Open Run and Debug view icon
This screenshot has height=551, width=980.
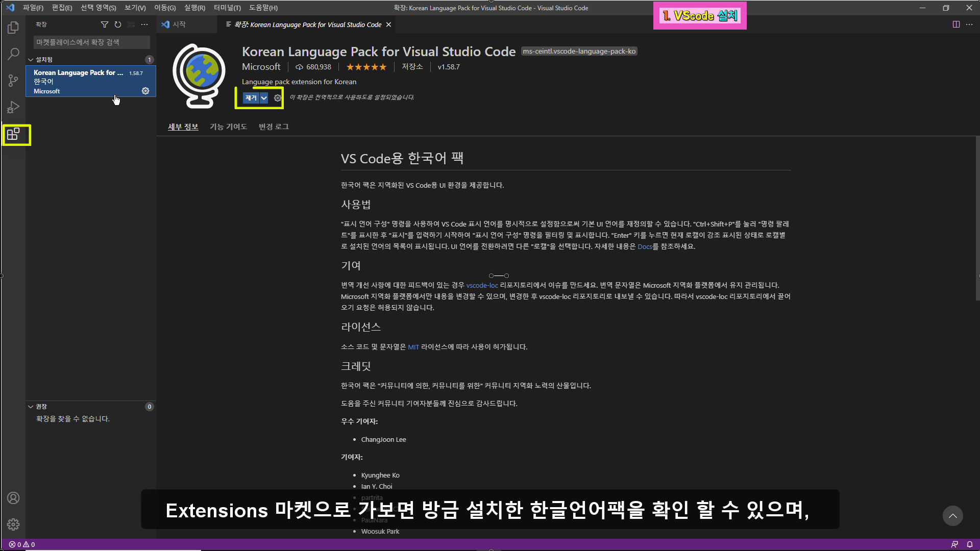coord(13,107)
